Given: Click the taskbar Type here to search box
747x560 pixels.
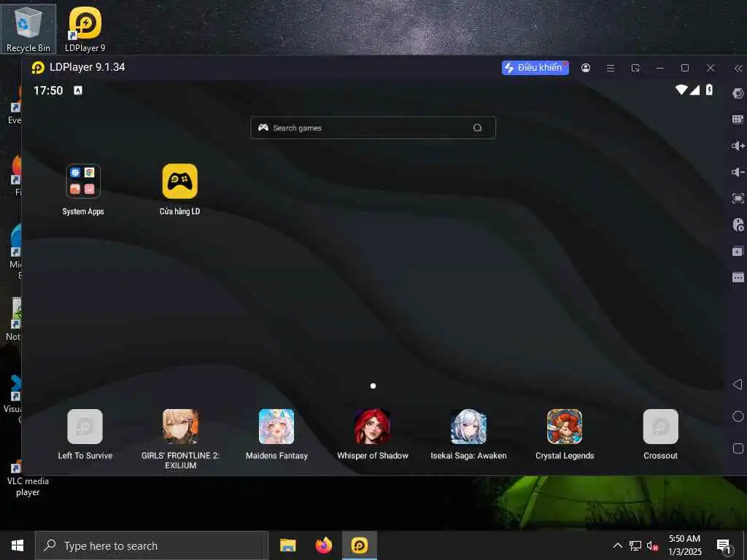Looking at the screenshot, I should pyautogui.click(x=152, y=545).
